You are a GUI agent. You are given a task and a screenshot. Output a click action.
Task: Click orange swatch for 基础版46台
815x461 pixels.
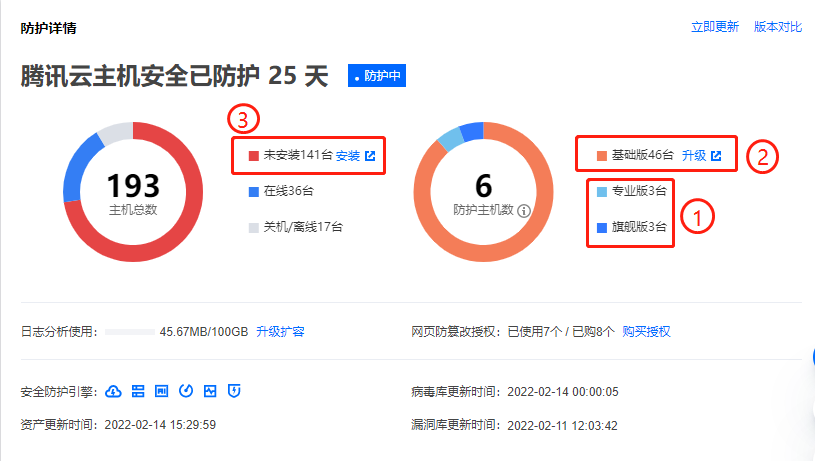pyautogui.click(x=602, y=156)
